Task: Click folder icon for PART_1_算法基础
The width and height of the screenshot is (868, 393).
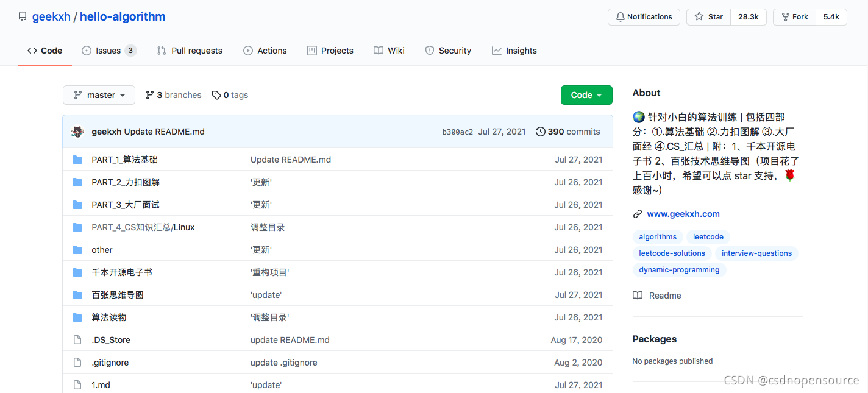Action: pyautogui.click(x=77, y=160)
